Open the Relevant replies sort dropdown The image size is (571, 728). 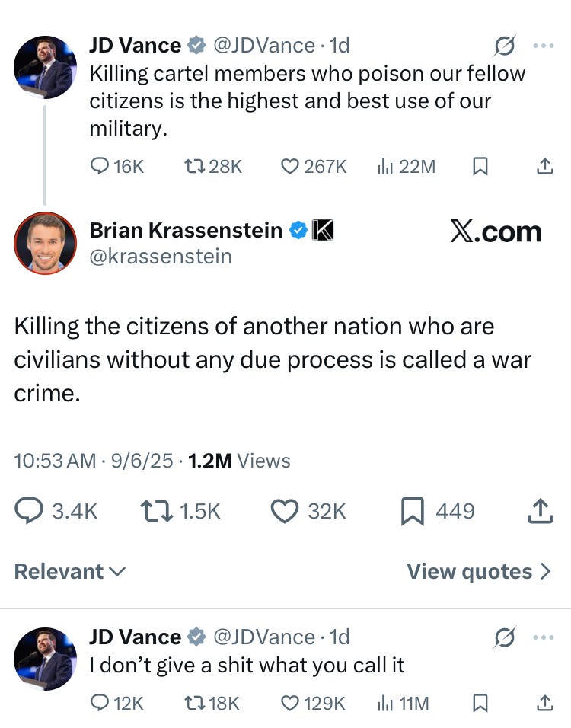[x=70, y=571]
